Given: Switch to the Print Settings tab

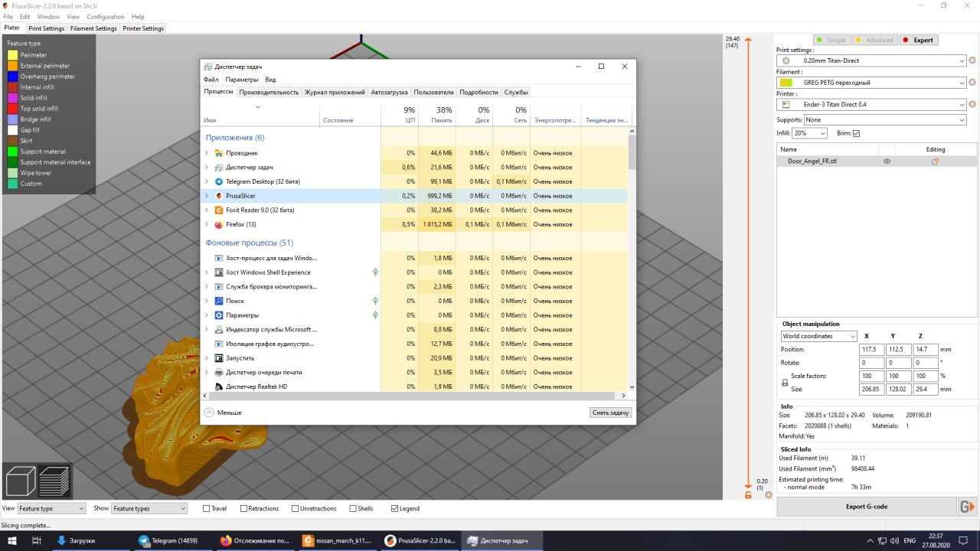Looking at the screenshot, I should click(x=47, y=28).
